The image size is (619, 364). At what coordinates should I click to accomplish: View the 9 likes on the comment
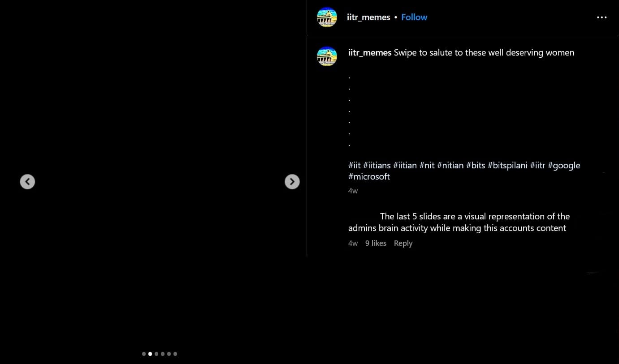(375, 243)
